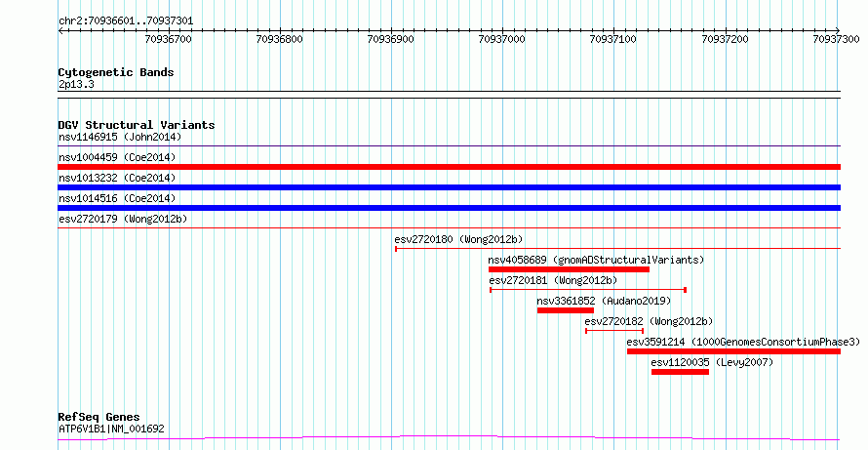The height and width of the screenshot is (450, 868).
Task: Click ruler position 70936900
Action: tap(391, 39)
